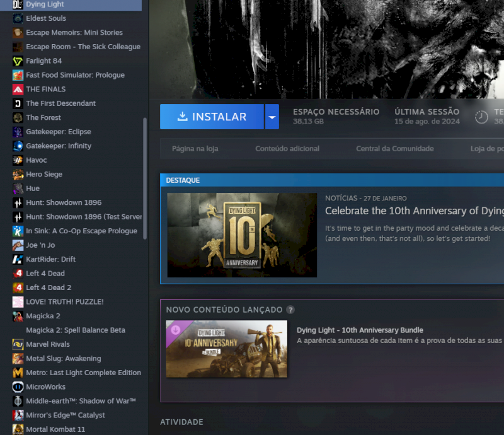Click the 10th Anniversary Bundle thumbnail
Viewport: 504px width, 435px height.
(226, 349)
